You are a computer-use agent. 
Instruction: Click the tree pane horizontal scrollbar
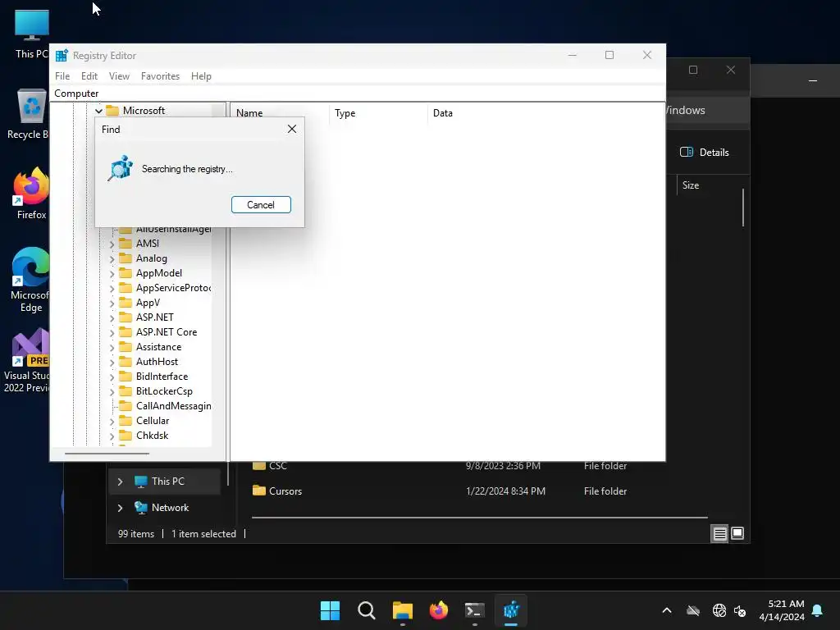click(107, 453)
